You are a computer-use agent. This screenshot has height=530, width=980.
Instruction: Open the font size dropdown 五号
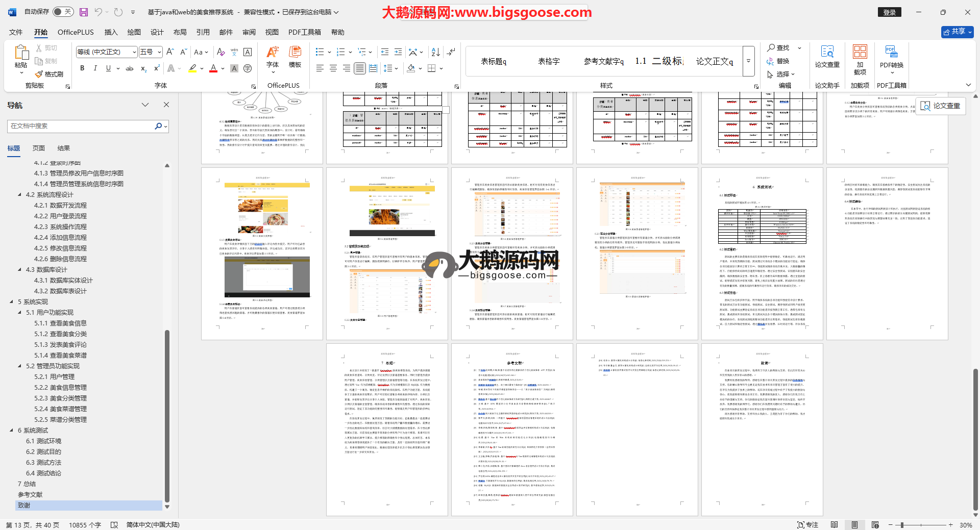coord(151,52)
